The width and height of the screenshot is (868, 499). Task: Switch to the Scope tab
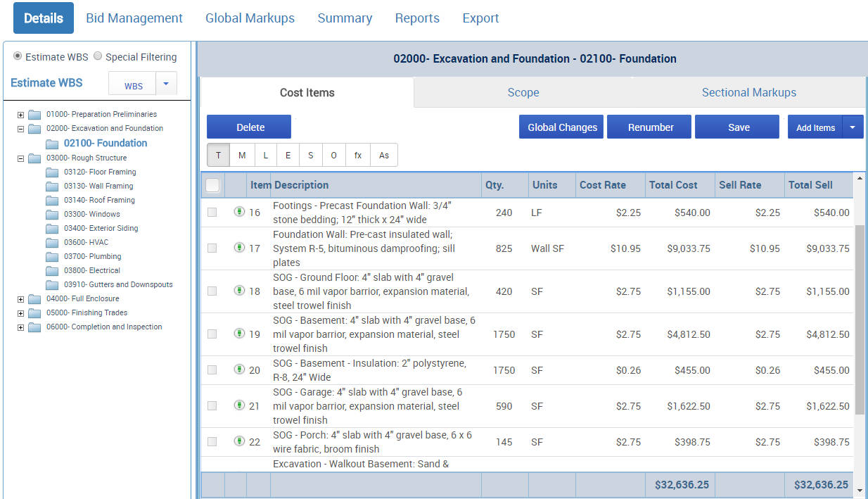pyautogui.click(x=523, y=93)
